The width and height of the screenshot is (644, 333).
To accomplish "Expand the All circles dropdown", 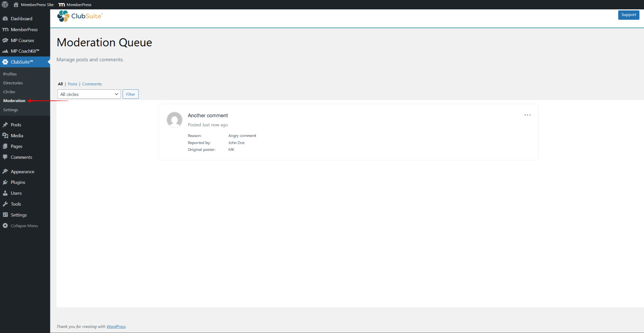I will click(89, 94).
